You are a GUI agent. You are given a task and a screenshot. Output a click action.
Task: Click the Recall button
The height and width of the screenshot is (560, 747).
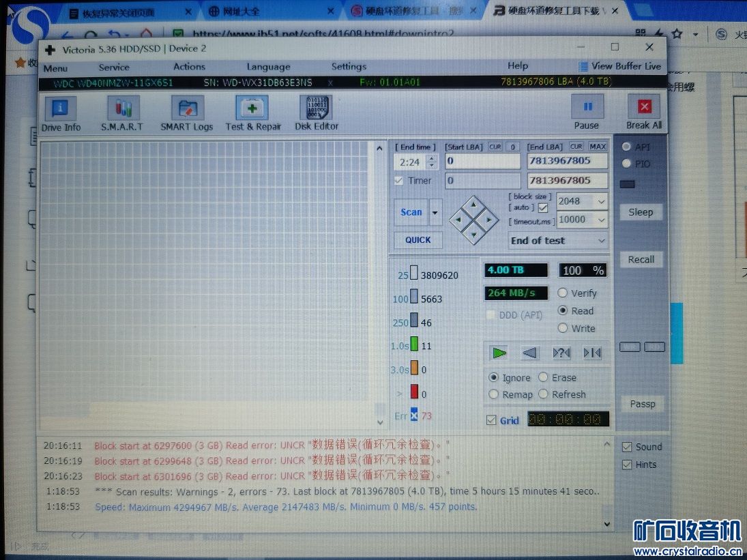(x=641, y=259)
